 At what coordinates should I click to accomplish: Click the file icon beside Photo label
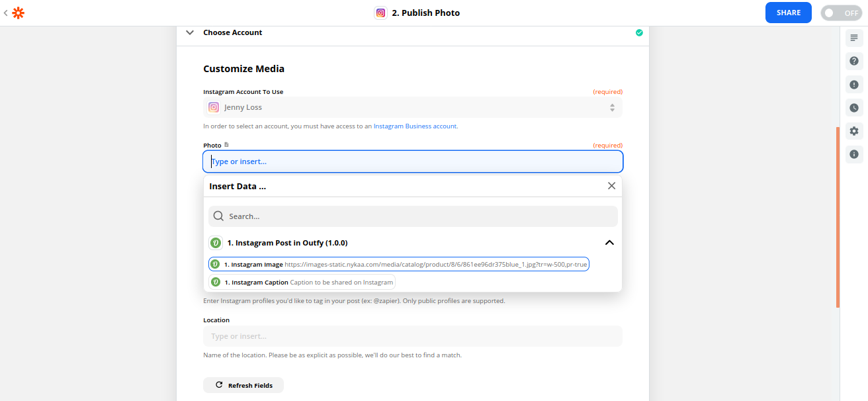[226, 145]
